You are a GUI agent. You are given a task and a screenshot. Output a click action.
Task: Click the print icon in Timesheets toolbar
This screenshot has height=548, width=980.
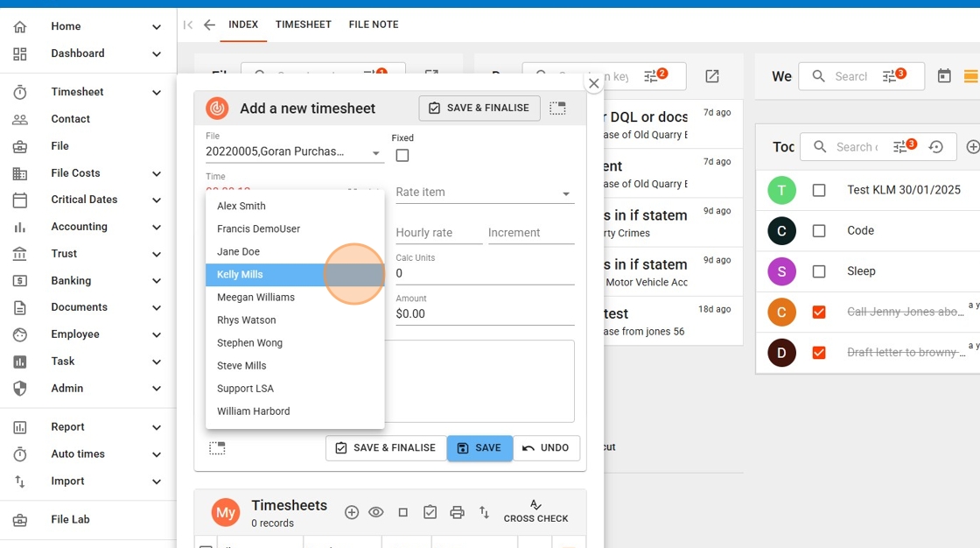point(458,512)
